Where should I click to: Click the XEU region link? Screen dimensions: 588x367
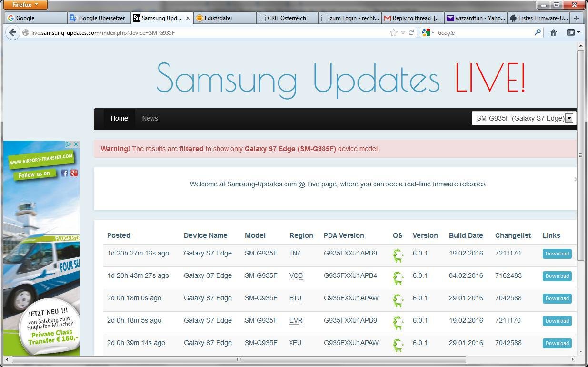[295, 343]
